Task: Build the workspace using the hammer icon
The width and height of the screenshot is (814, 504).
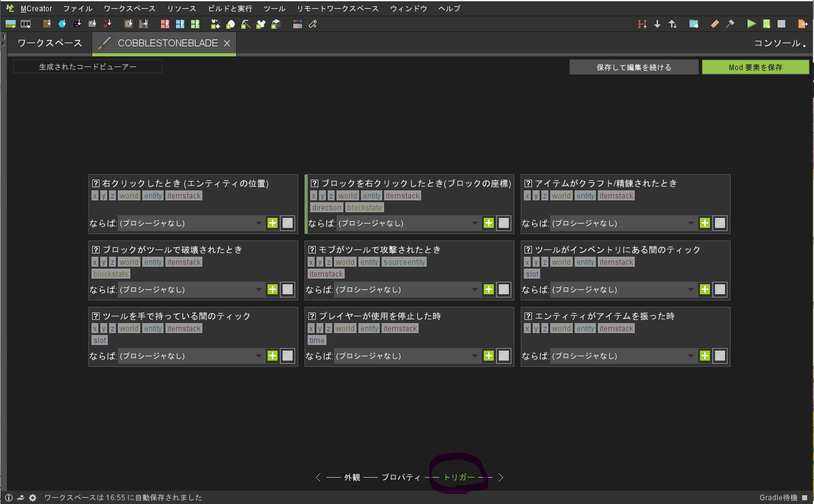Action: [x=729, y=23]
